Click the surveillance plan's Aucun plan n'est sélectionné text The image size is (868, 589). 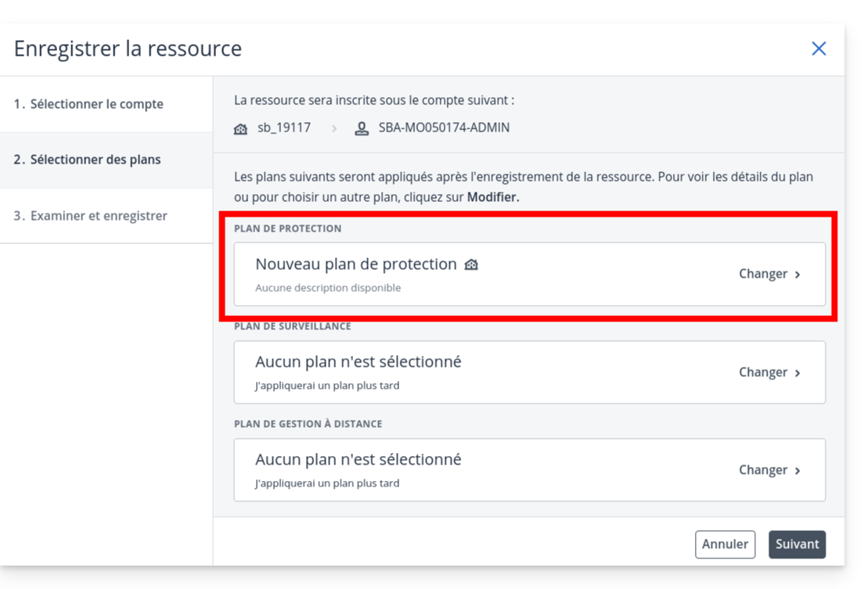pyautogui.click(x=358, y=362)
